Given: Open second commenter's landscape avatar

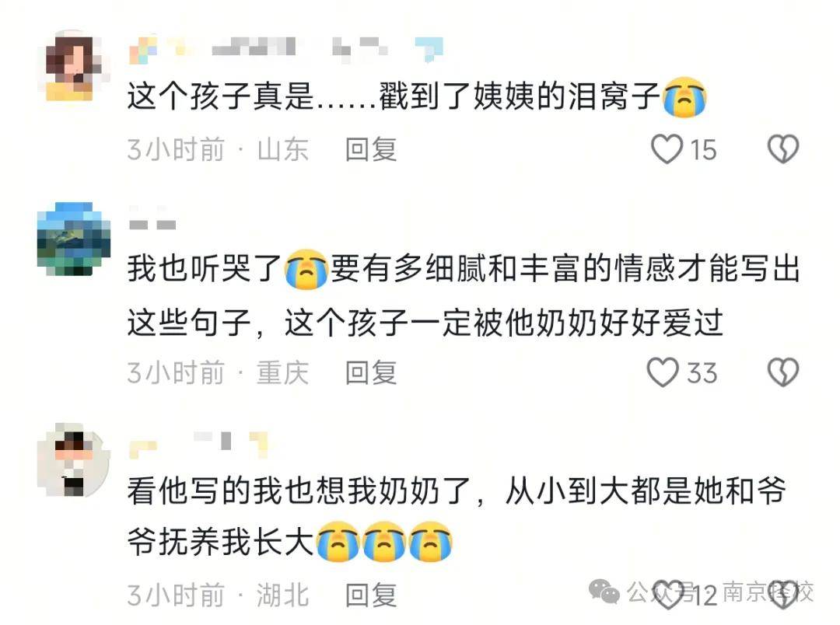Looking at the screenshot, I should pos(74,239).
